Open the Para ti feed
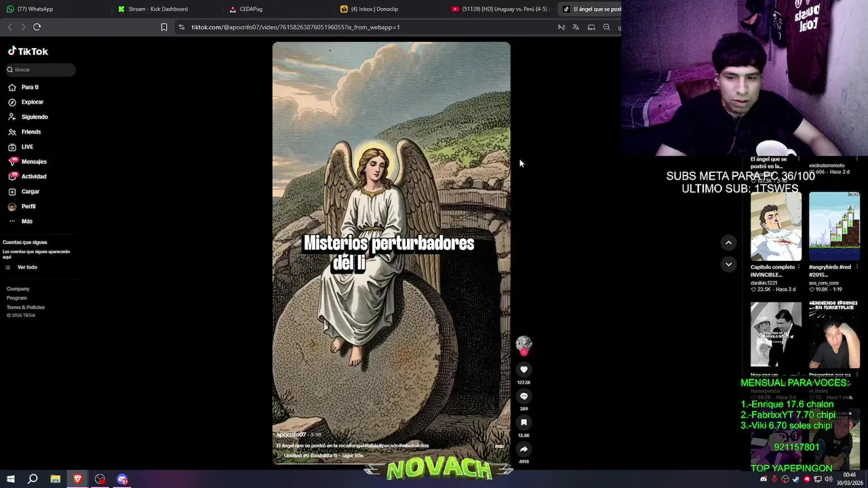The image size is (868, 488). click(23, 87)
